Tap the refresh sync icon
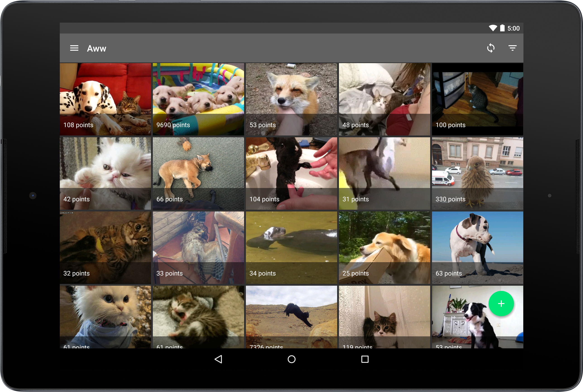 (491, 48)
